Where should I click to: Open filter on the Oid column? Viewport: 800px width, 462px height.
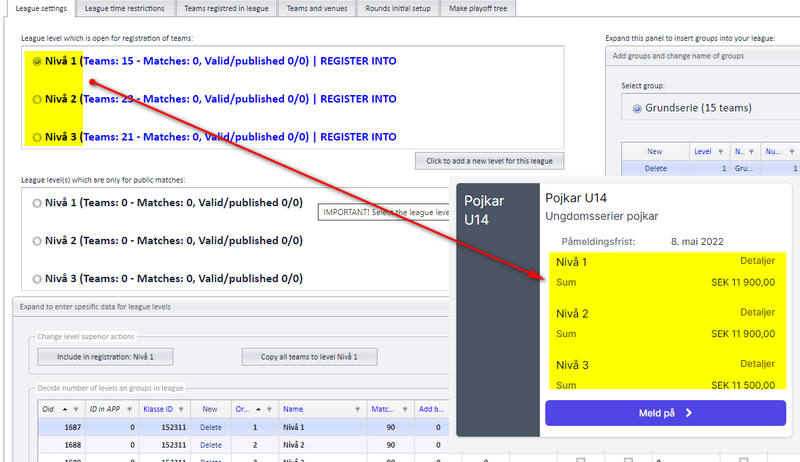pyautogui.click(x=76, y=409)
